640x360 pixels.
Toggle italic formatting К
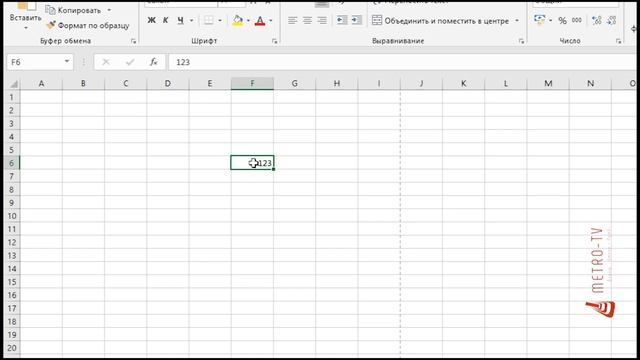166,20
